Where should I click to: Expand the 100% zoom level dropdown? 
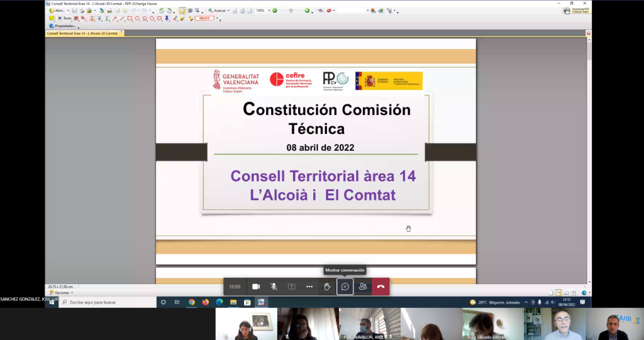pos(269,11)
